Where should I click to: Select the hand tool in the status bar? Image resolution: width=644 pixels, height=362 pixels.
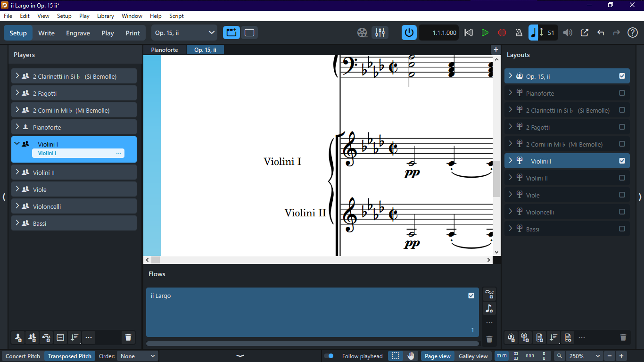point(411,356)
